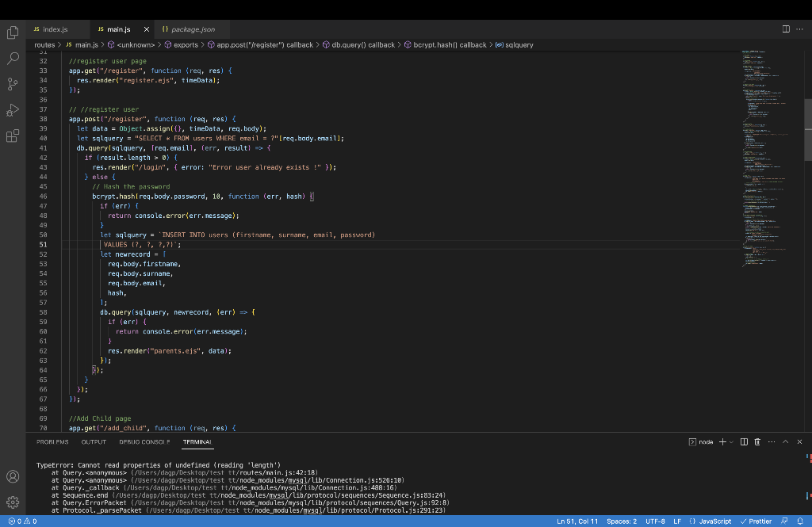
Task: Click 'let newrecord = [' code line
Action: coord(133,254)
